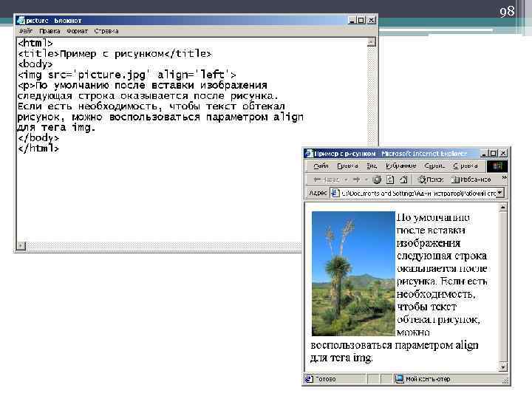Click the Notepad title bar icon
The image size is (532, 399).
point(21,21)
